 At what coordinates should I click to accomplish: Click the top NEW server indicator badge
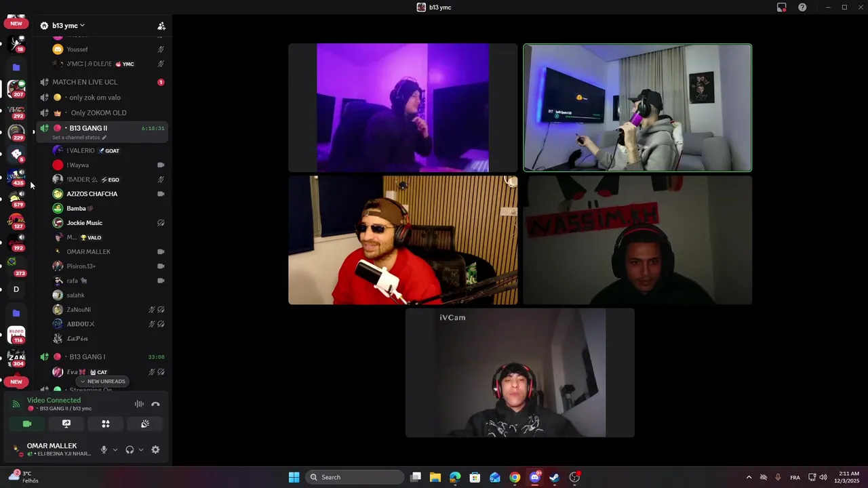tap(16, 24)
